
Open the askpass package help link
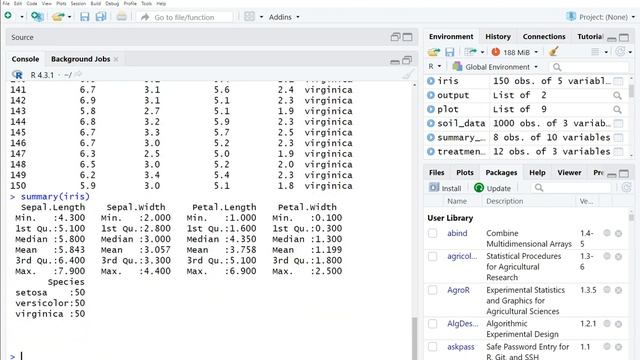tap(460, 347)
